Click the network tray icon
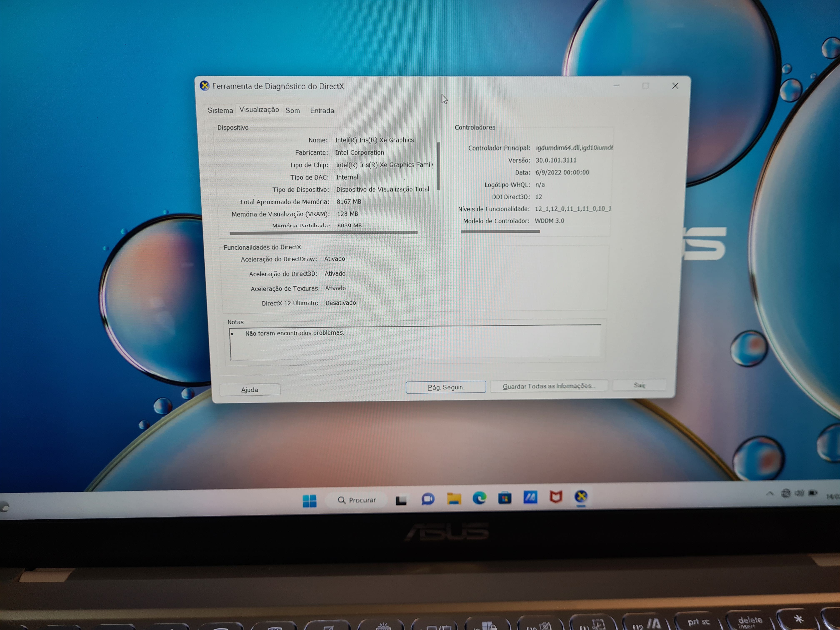Image resolution: width=840 pixels, height=630 pixels. 786,493
